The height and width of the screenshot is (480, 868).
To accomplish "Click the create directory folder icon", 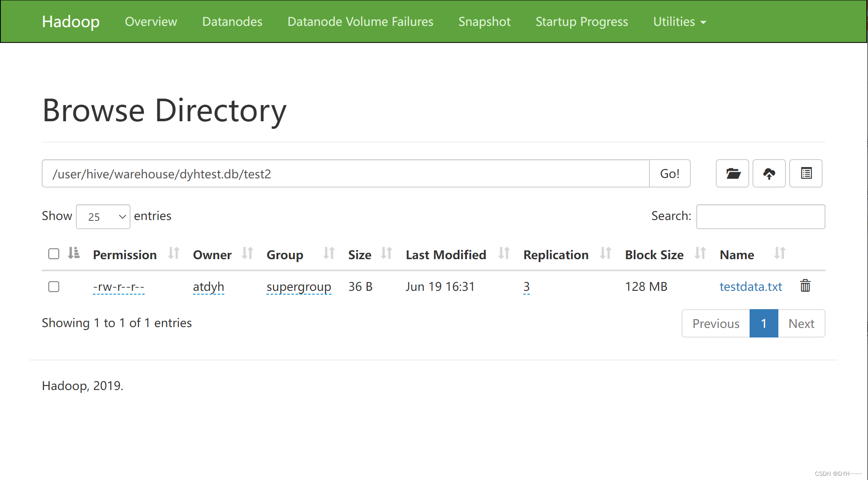I will coord(733,173).
